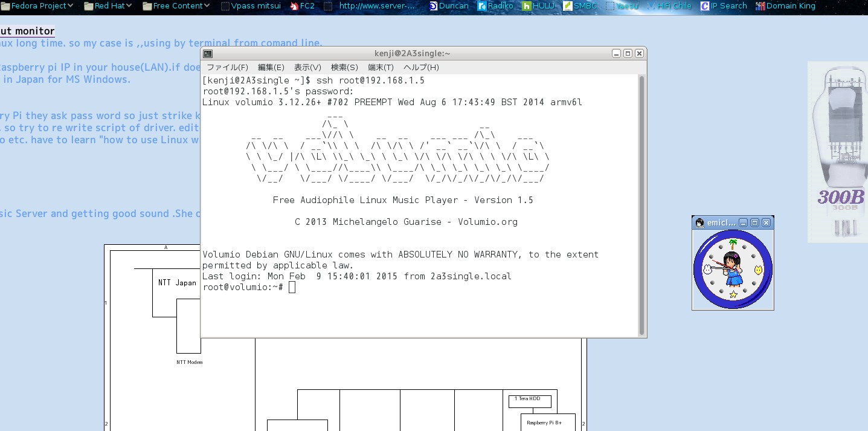Screen dimensions: 868x431
Task: Click the cat icon in the emiclock titlebar
Action: 699,222
